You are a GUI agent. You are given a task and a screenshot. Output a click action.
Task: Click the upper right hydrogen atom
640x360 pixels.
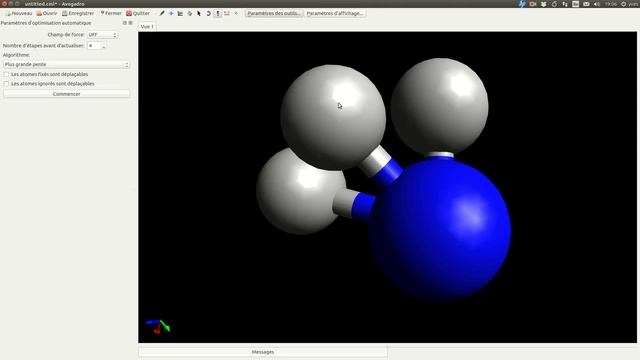point(440,106)
